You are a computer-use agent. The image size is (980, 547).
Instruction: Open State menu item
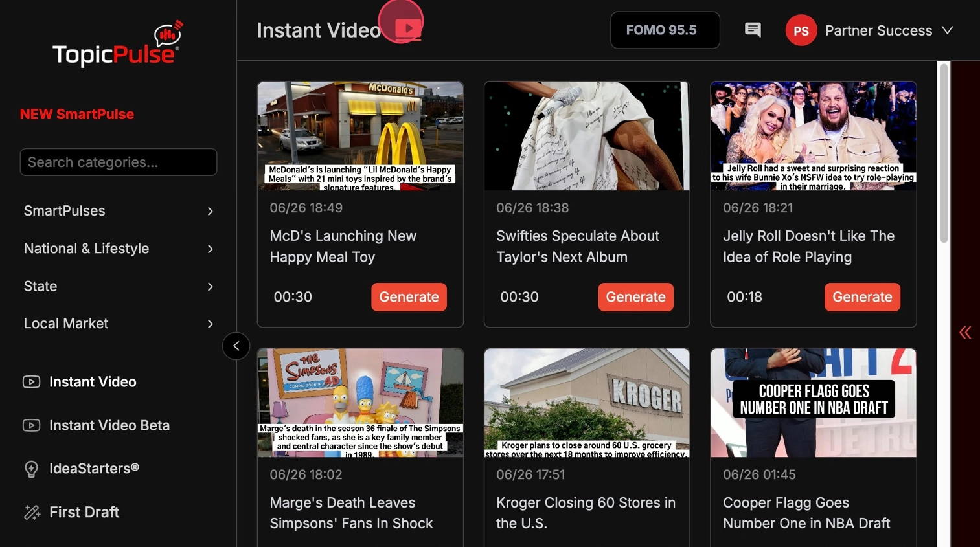(x=119, y=286)
